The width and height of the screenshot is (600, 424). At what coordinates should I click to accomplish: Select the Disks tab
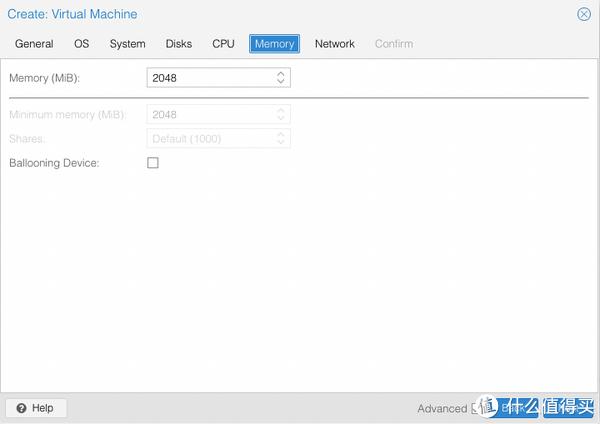[x=179, y=44]
